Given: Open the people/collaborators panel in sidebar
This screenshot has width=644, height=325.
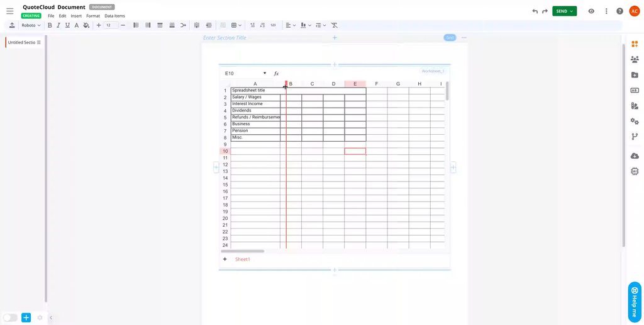Looking at the screenshot, I should [635, 59].
